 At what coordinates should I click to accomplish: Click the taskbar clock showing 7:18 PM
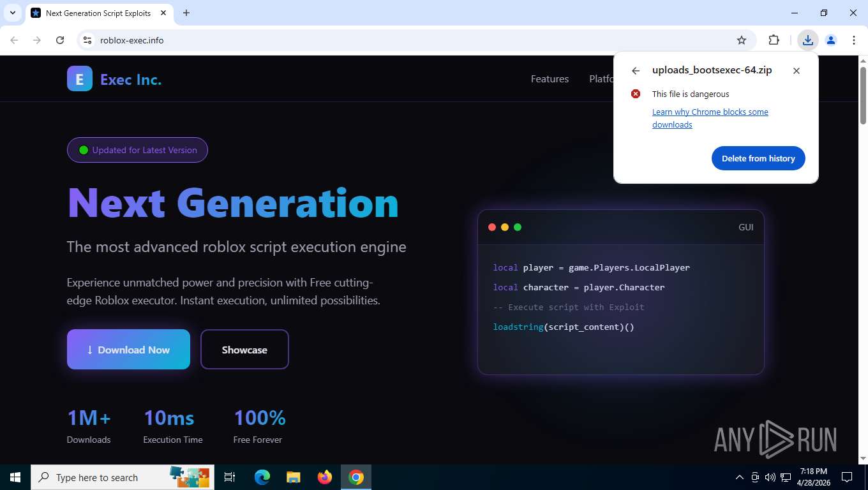813,477
